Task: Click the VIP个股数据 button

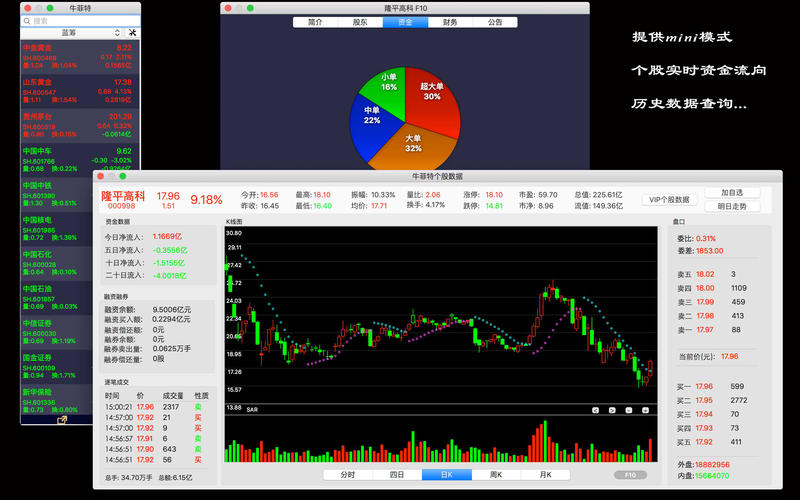Action: (669, 199)
